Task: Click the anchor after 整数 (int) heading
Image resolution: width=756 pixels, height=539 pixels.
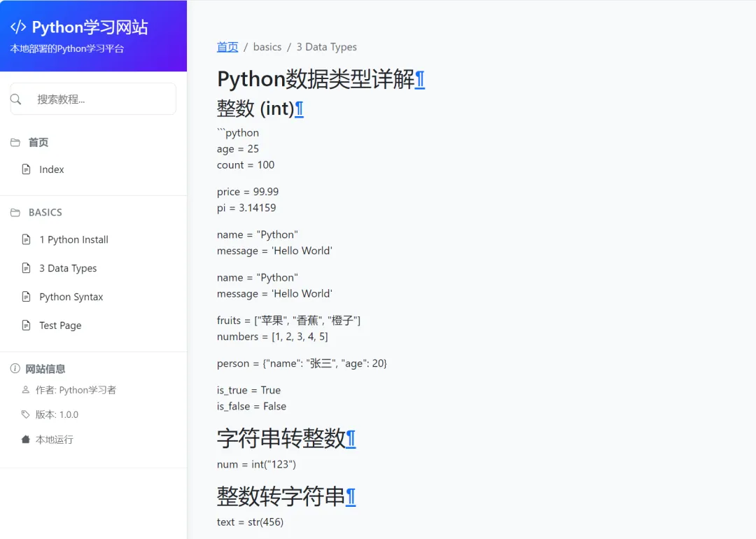Action: (x=299, y=109)
